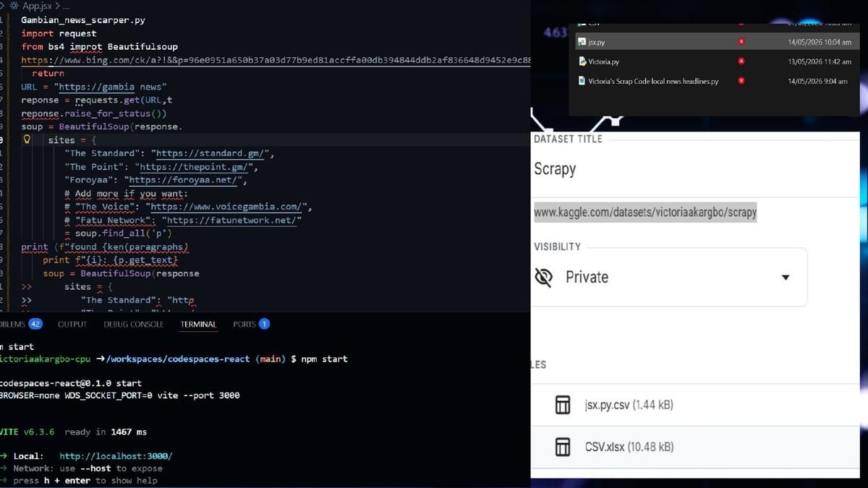868x488 pixels.
Task: Click the 'npm start' command in terminal
Action: (x=324, y=359)
